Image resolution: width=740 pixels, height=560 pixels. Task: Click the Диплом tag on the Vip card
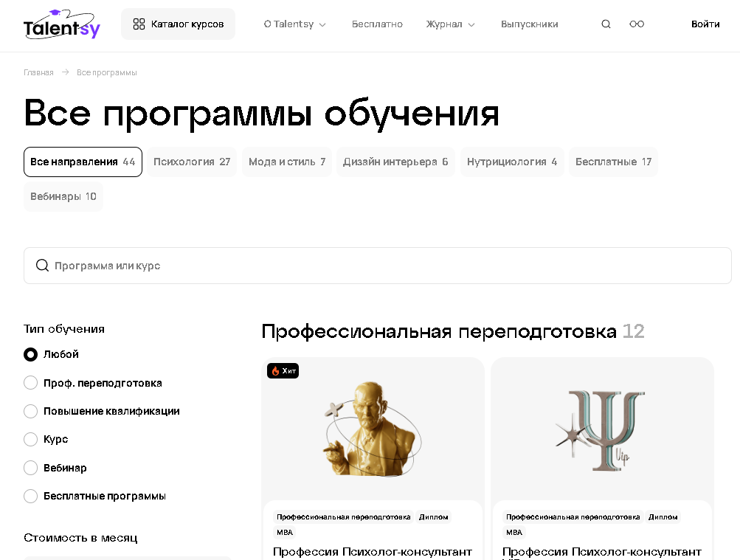[x=663, y=517]
